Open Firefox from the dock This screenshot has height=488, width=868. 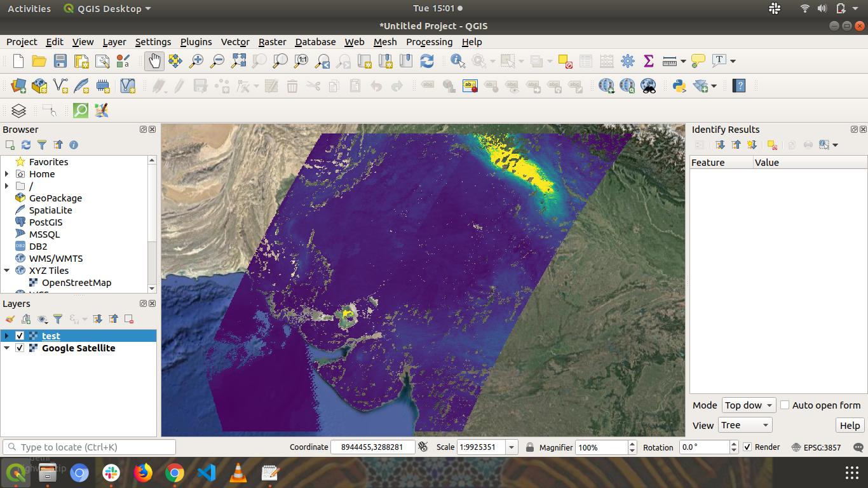[x=143, y=473]
